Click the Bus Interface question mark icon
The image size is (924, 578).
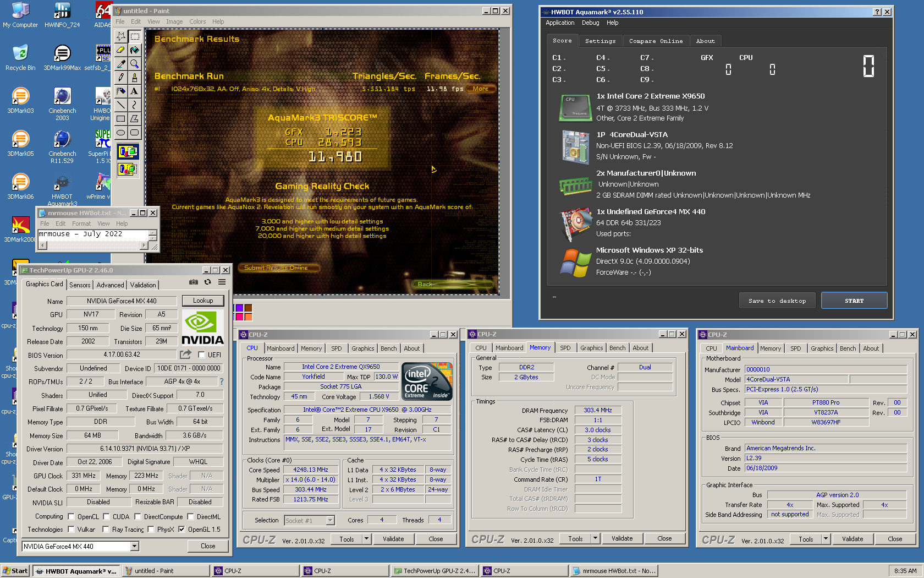click(222, 381)
